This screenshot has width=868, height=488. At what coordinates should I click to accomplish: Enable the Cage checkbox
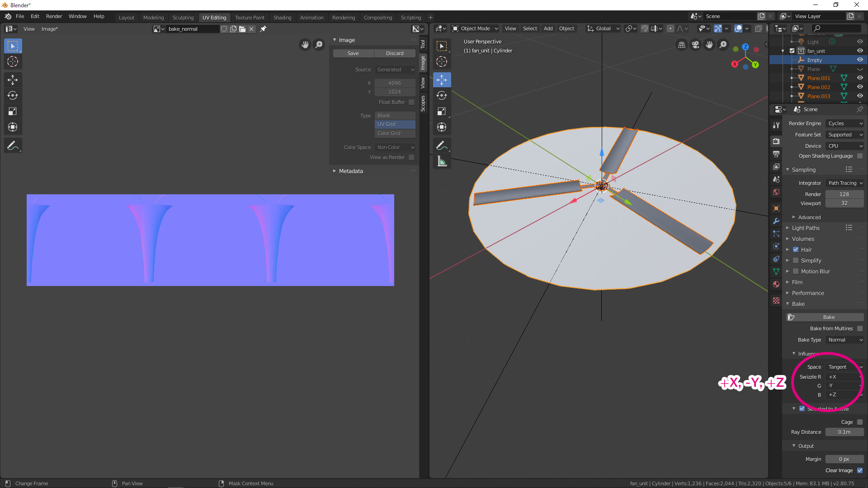coord(860,422)
